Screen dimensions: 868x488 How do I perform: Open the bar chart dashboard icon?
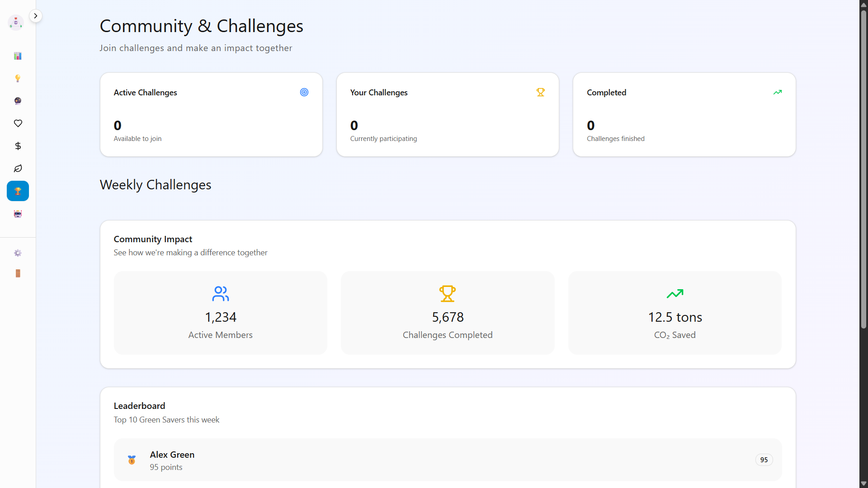point(18,56)
